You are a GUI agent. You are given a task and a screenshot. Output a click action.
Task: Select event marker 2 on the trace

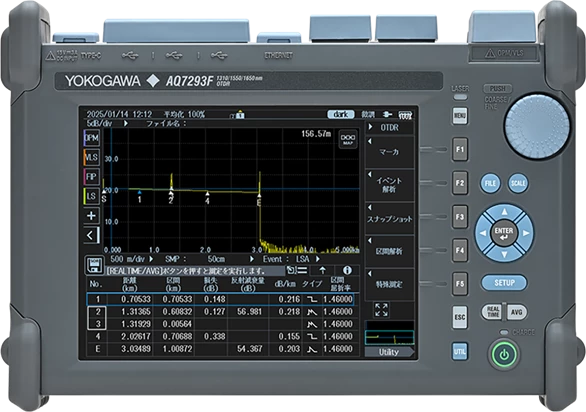tap(171, 198)
